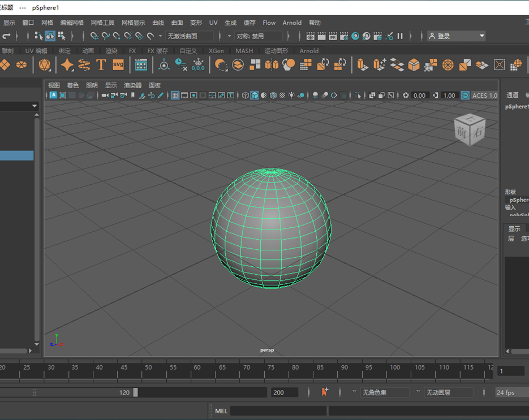Click the Platonic solid polygon shelf icon
Image resolution: width=529 pixels, height=420 pixels.
coord(45,64)
